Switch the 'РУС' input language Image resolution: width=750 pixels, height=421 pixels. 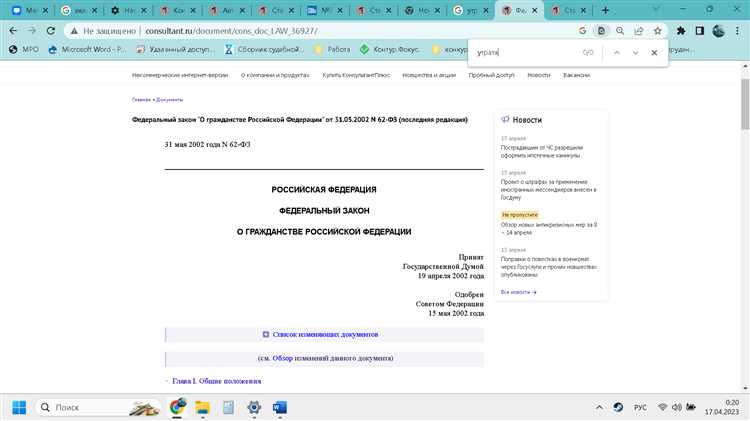coord(640,407)
